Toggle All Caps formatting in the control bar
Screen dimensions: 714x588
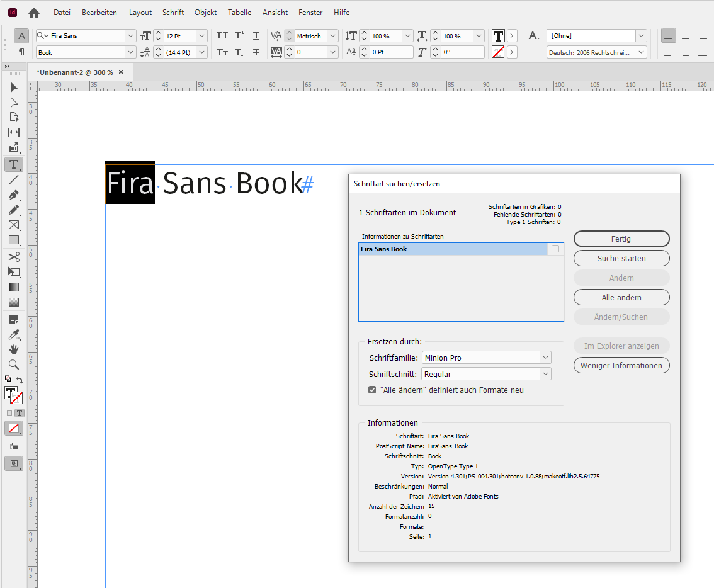pos(222,36)
